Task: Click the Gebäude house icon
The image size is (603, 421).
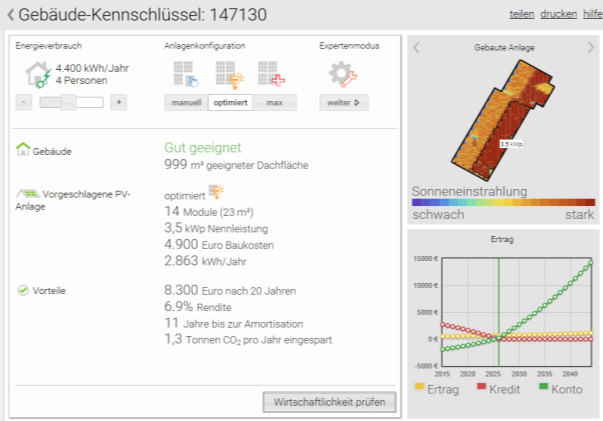Action: point(24,150)
